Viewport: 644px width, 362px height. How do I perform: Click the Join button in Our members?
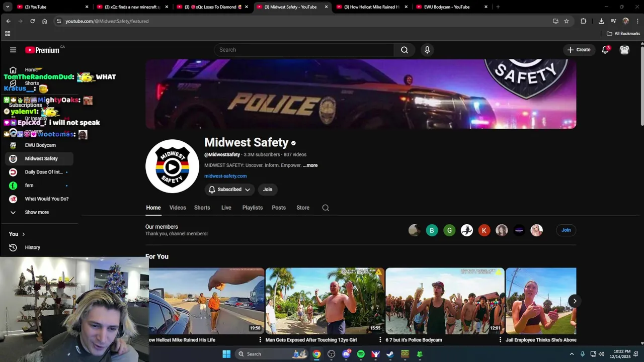[x=566, y=230]
